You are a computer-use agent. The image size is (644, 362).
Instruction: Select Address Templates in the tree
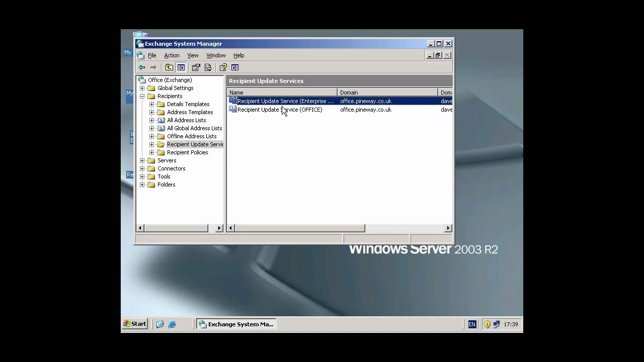190,112
